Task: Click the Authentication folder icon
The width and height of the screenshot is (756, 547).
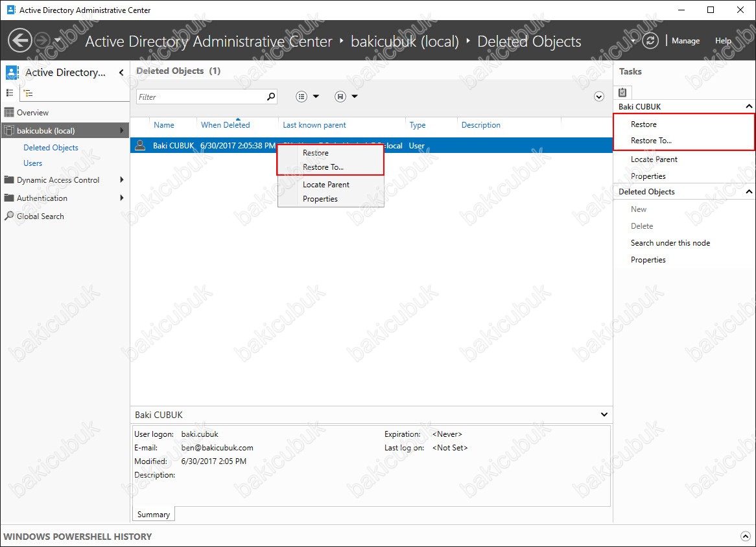Action: tap(8, 198)
